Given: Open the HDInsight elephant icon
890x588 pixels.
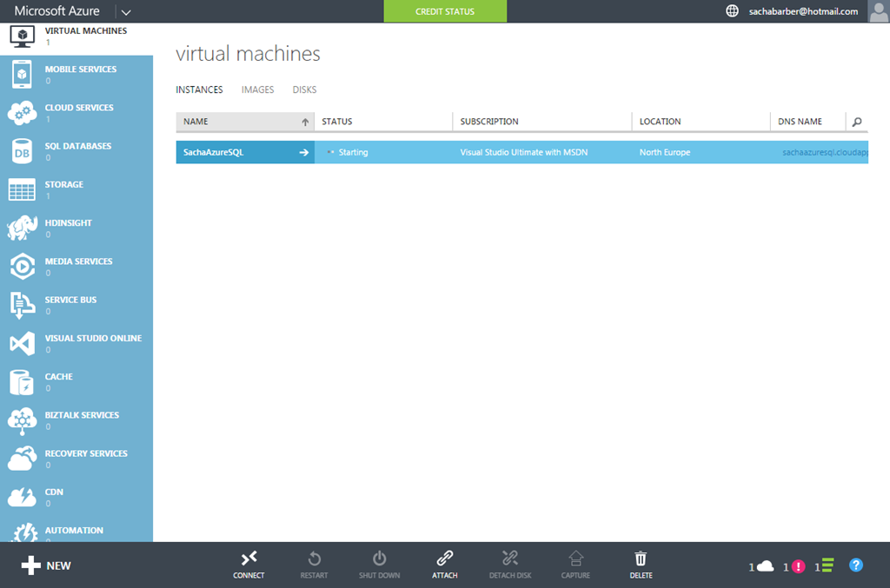Looking at the screenshot, I should pos(22,228).
